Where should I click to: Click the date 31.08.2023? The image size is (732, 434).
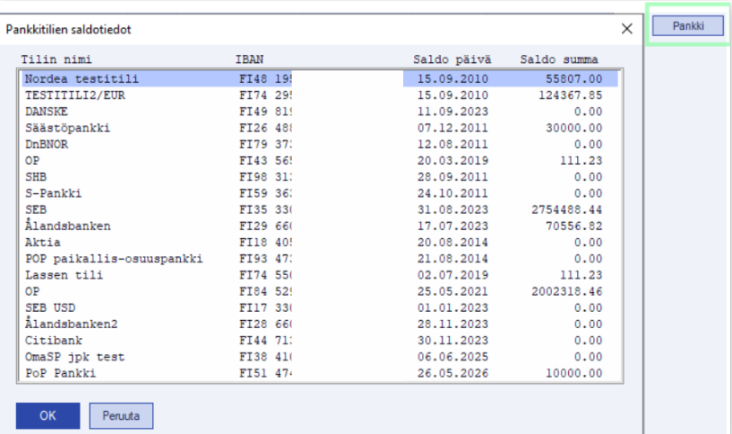(x=452, y=210)
